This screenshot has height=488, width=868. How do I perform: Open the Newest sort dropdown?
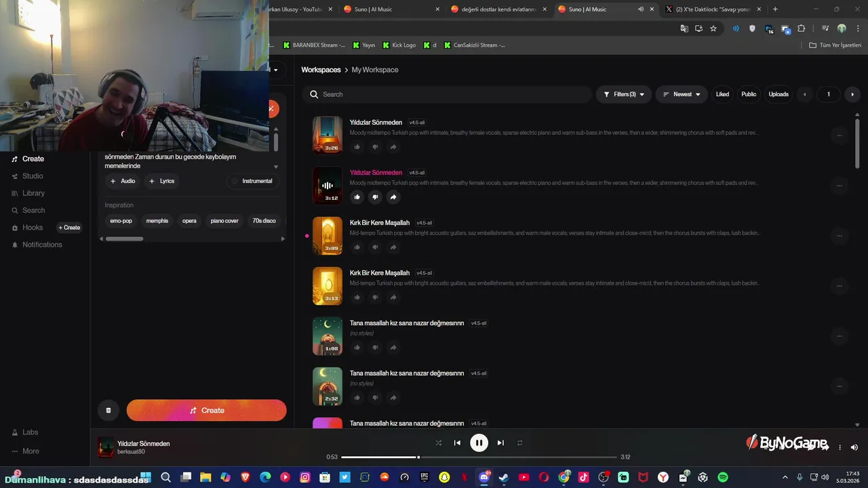pos(682,94)
